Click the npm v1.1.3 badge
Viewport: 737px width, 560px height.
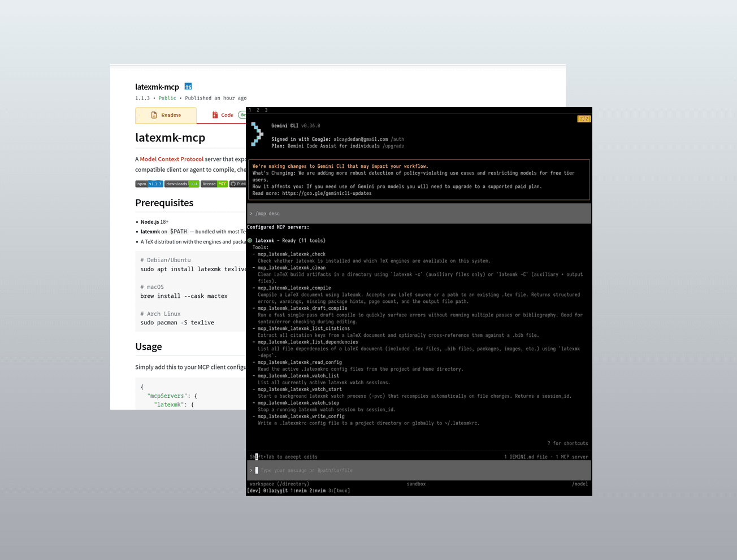point(149,184)
